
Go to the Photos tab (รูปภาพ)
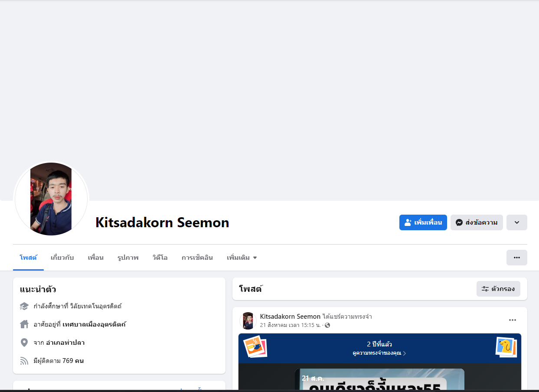pos(128,258)
